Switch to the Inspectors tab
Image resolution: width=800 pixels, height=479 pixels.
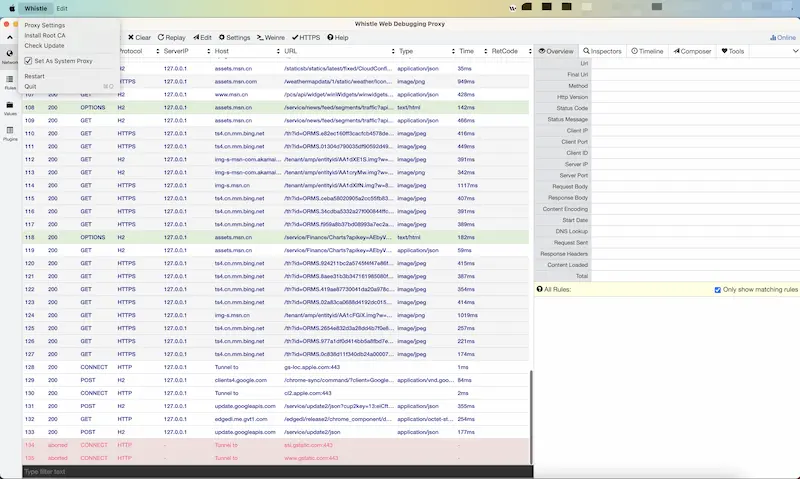pyautogui.click(x=602, y=51)
